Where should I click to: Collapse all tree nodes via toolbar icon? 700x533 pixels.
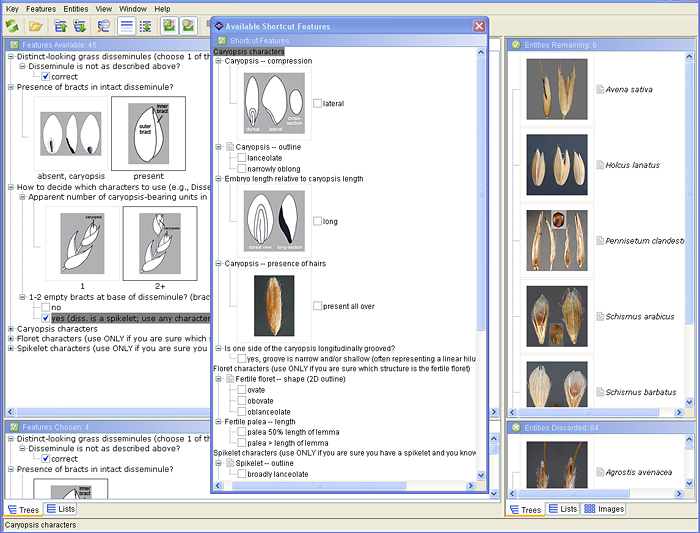point(61,26)
